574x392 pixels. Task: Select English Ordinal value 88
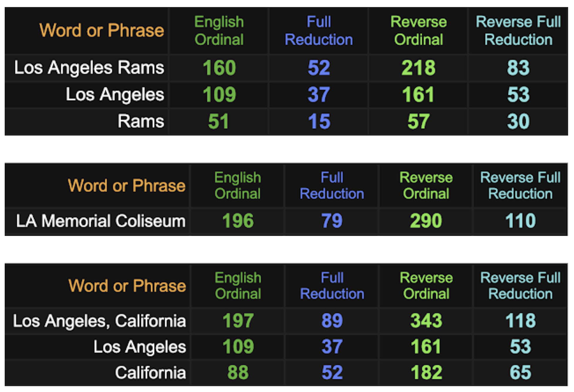click(238, 373)
